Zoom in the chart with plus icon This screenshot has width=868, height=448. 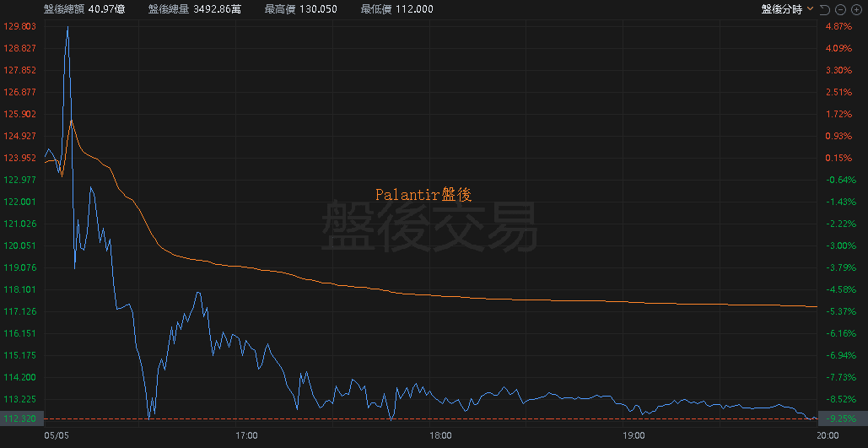[856, 9]
